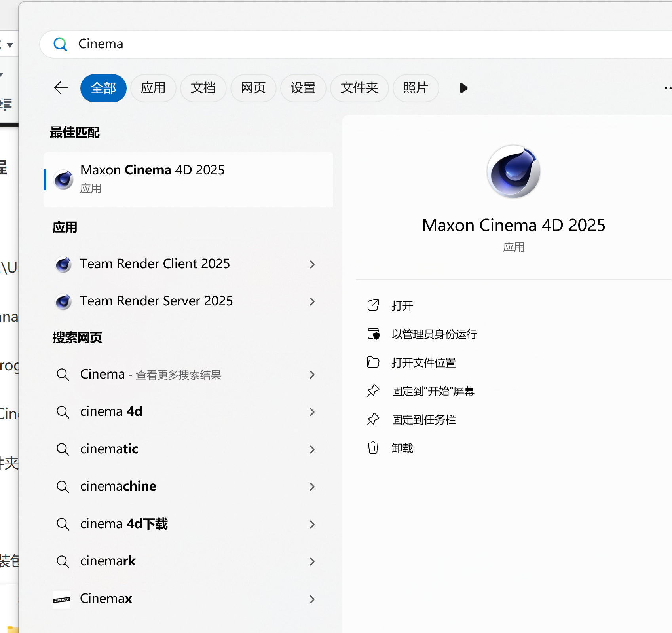The height and width of the screenshot is (633, 672).
Task: Click the trash icon to uninstall (卸载)
Action: pos(373,448)
